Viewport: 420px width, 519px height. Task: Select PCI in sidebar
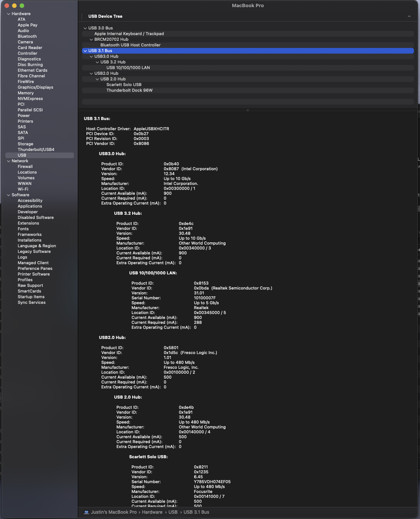click(21, 105)
